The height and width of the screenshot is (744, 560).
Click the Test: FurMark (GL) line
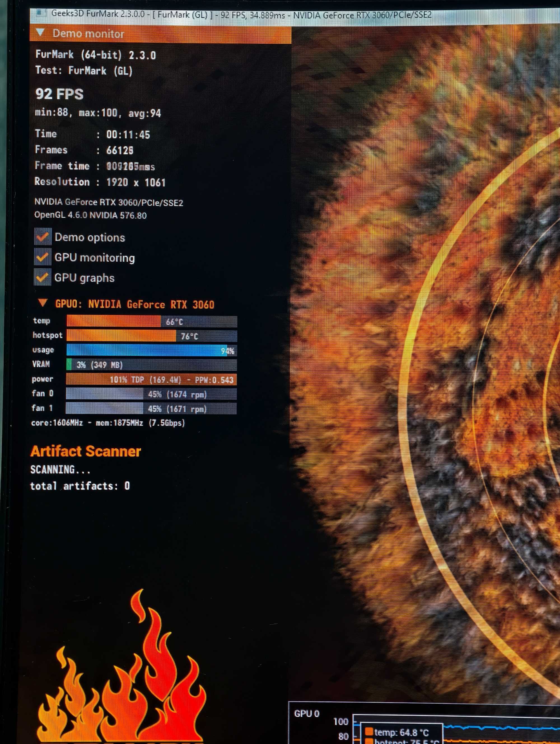pos(84,70)
